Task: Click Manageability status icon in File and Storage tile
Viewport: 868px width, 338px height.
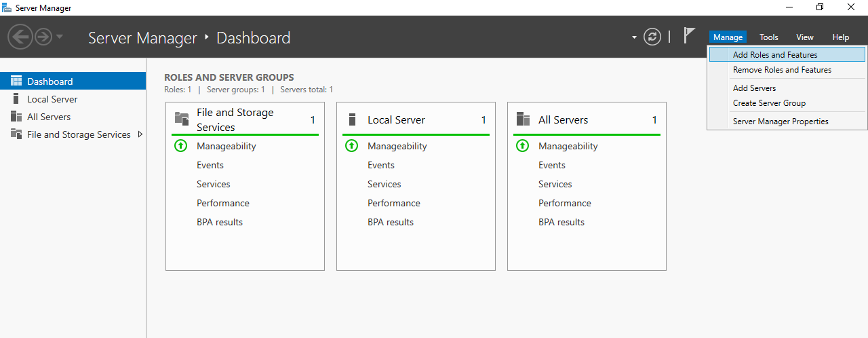Action: (180, 146)
